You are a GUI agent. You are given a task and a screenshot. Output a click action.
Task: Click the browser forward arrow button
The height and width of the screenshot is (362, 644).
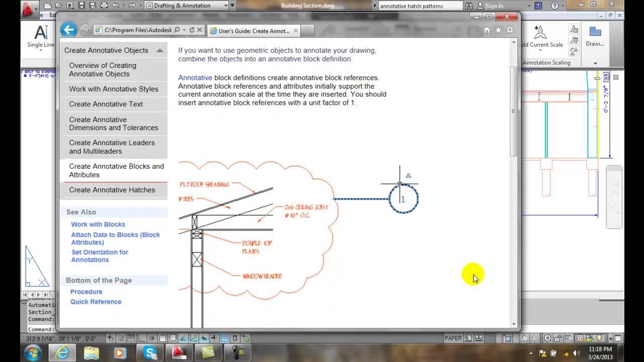pyautogui.click(x=85, y=30)
